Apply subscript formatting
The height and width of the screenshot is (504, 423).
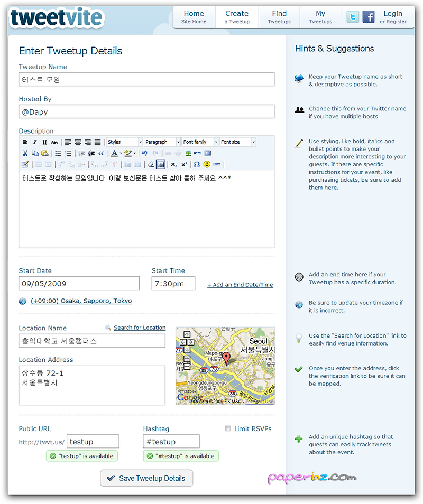[x=174, y=165]
